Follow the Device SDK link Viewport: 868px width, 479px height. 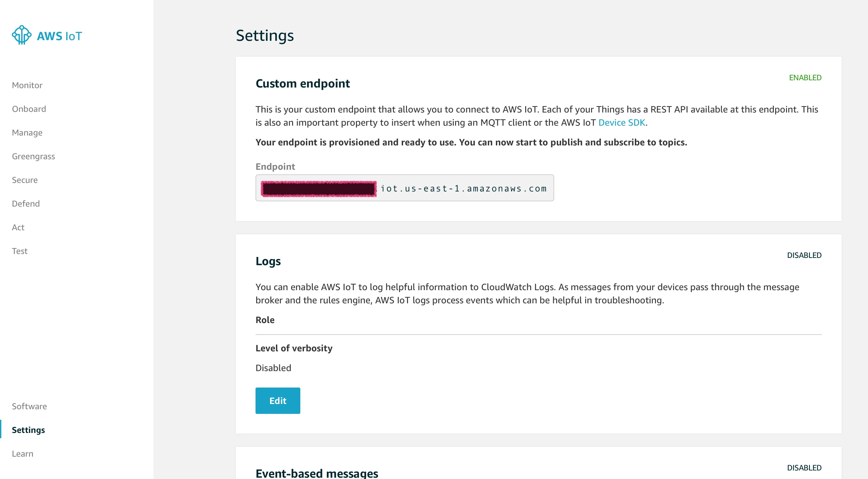coord(621,122)
